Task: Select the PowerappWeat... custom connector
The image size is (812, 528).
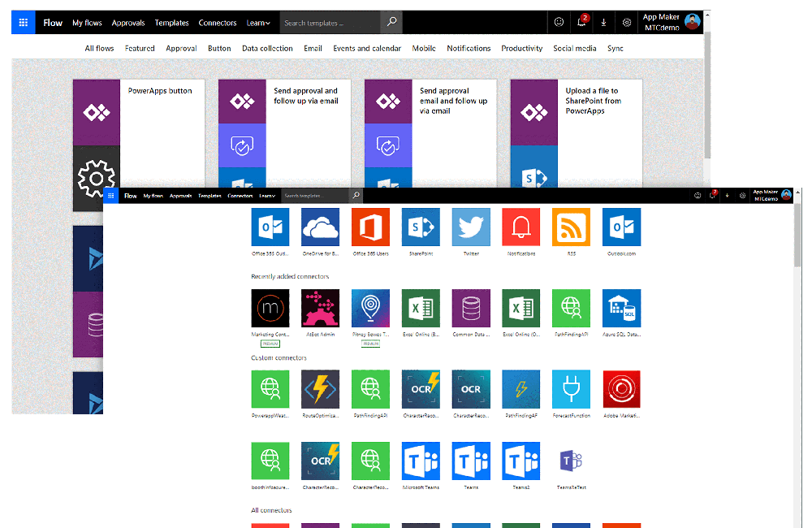Action: click(270, 389)
